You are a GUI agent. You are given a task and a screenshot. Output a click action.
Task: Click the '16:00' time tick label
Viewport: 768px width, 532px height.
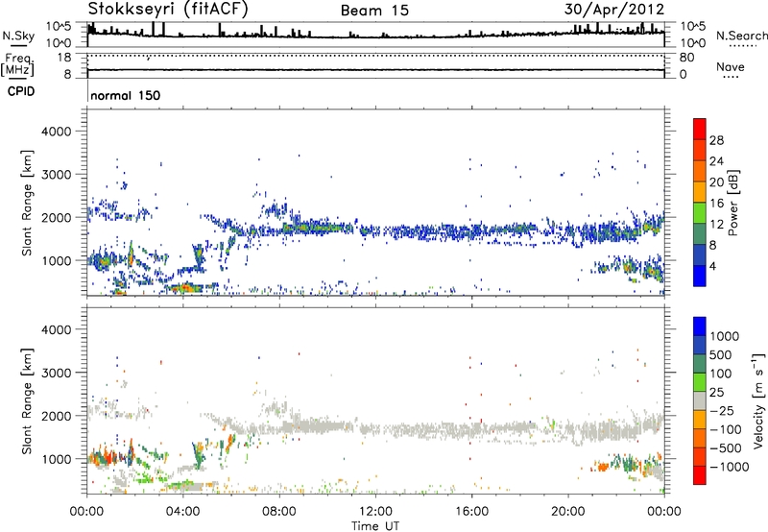pos(471,512)
